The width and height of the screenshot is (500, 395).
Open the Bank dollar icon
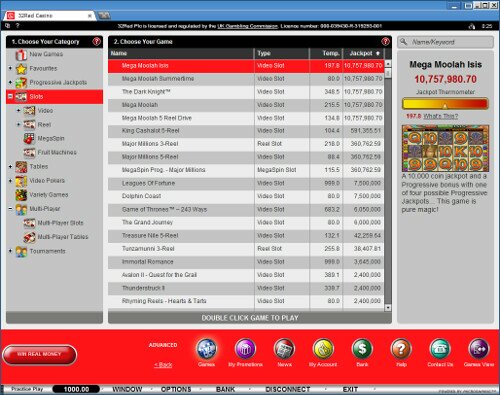[x=362, y=349]
